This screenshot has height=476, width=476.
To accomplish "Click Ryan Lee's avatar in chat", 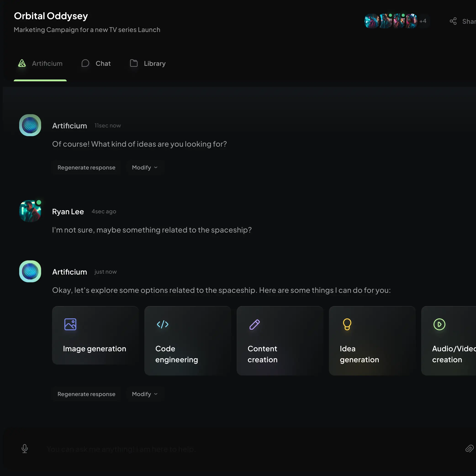I will [30, 211].
